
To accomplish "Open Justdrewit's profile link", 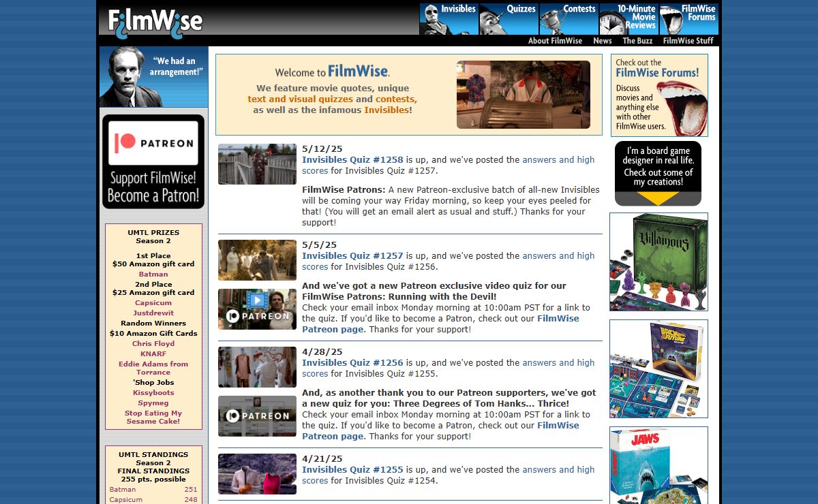I will click(153, 313).
